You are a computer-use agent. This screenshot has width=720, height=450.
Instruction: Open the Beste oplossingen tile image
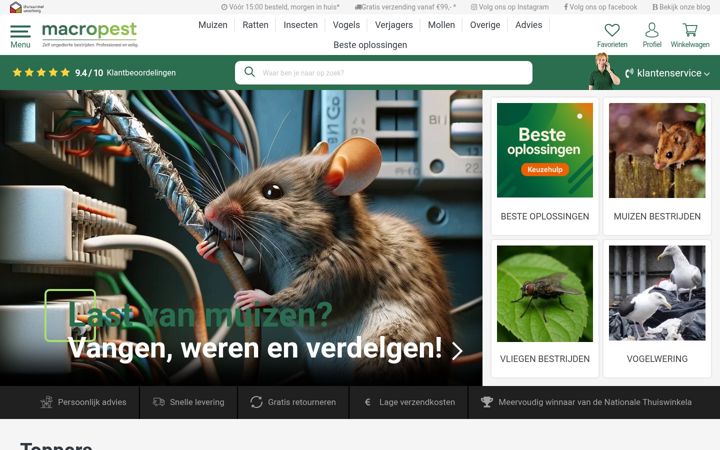pyautogui.click(x=545, y=150)
